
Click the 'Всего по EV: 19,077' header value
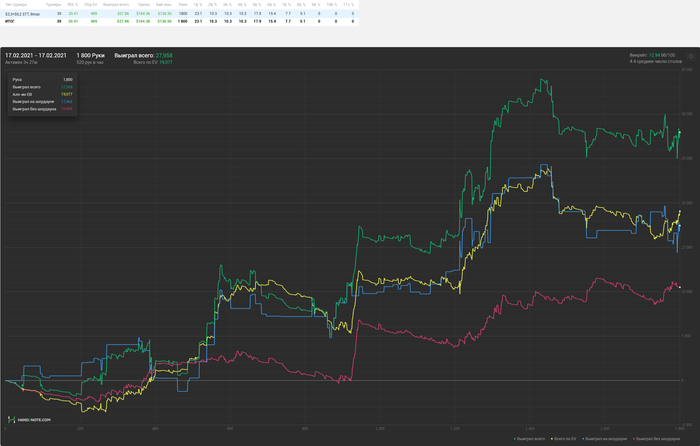point(153,63)
